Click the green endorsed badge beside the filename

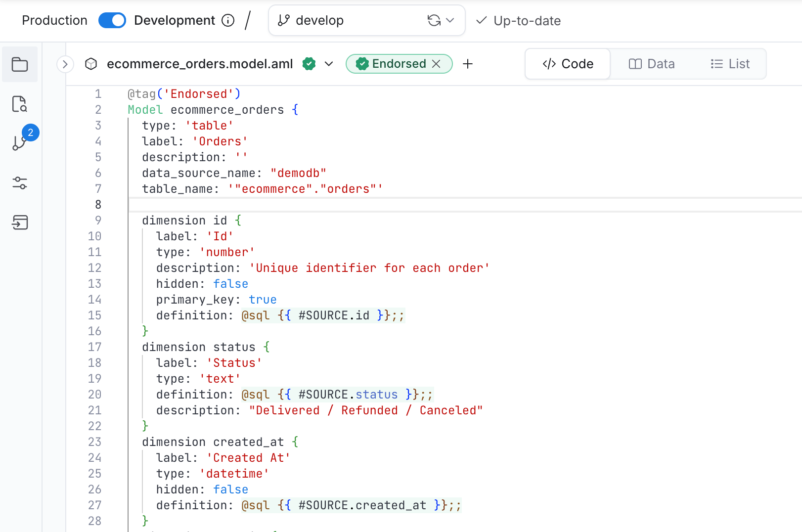click(309, 64)
